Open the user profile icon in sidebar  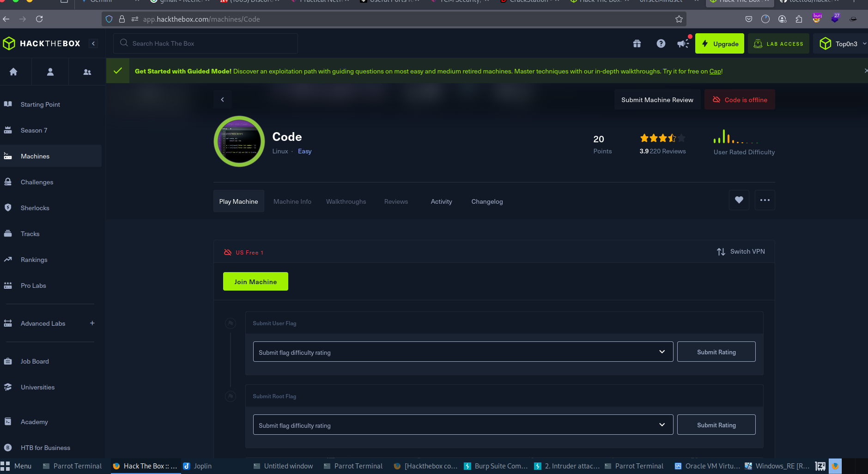pyautogui.click(x=50, y=72)
